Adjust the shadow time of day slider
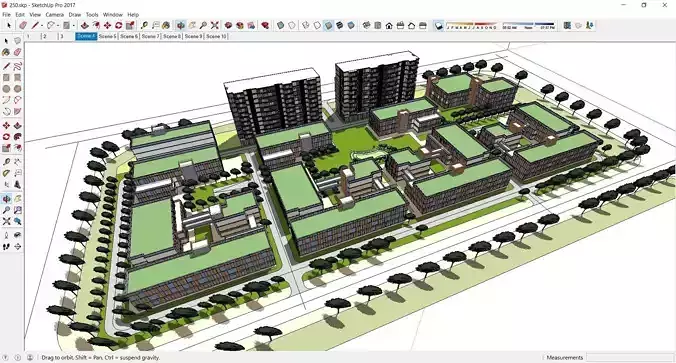 pos(529,25)
